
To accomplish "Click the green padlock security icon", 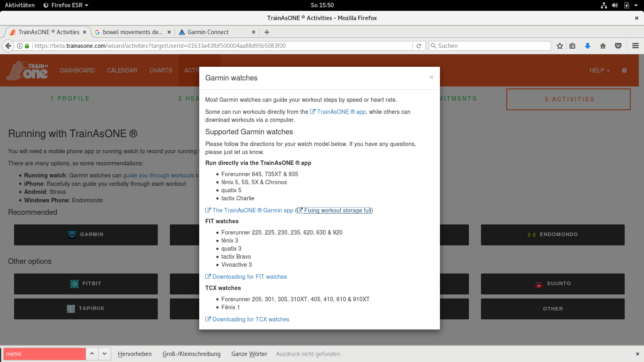I will pos(27,46).
